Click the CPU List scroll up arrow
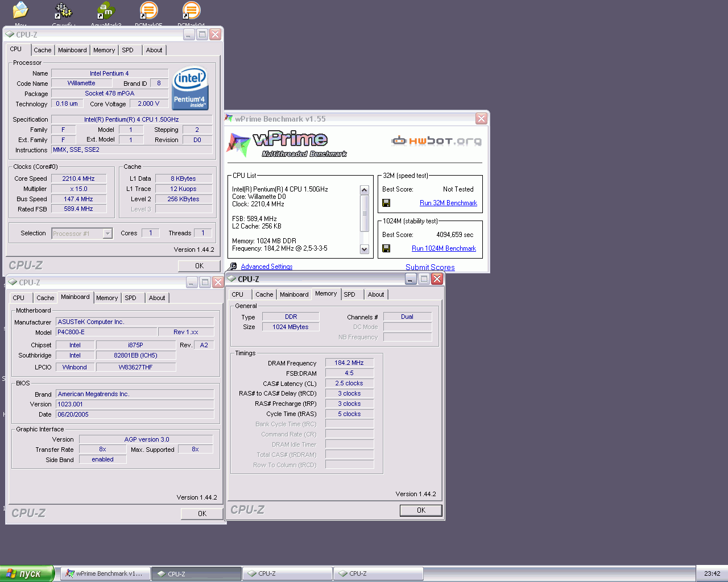728x582 pixels. 365,190
